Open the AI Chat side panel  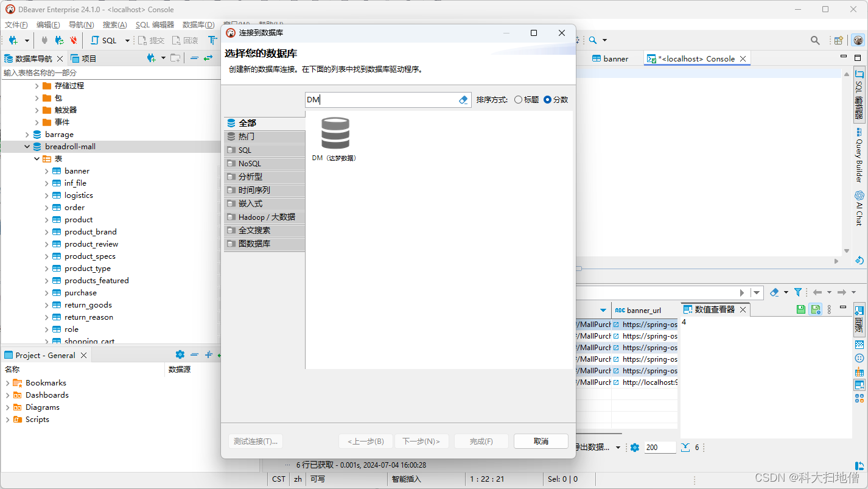[x=859, y=208]
